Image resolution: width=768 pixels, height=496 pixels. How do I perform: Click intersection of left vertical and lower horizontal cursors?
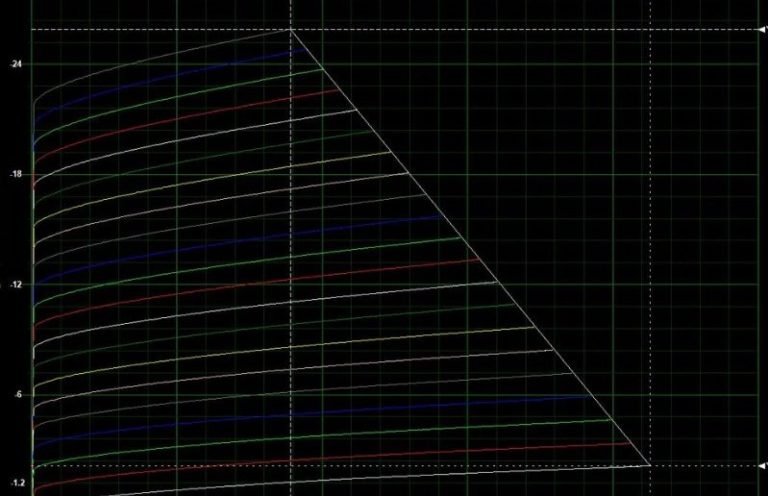(291, 465)
